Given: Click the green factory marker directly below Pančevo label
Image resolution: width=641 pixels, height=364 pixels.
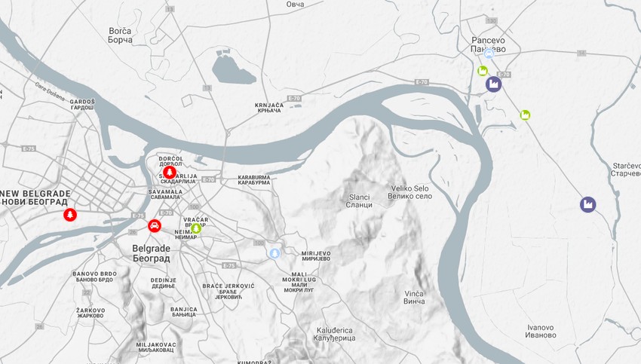Looking at the screenshot, I should 483,71.
